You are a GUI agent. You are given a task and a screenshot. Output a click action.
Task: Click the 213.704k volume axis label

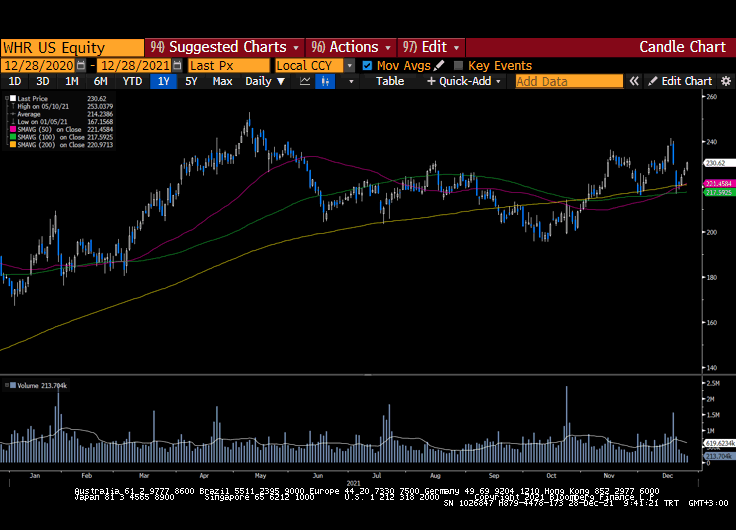pyautogui.click(x=720, y=456)
